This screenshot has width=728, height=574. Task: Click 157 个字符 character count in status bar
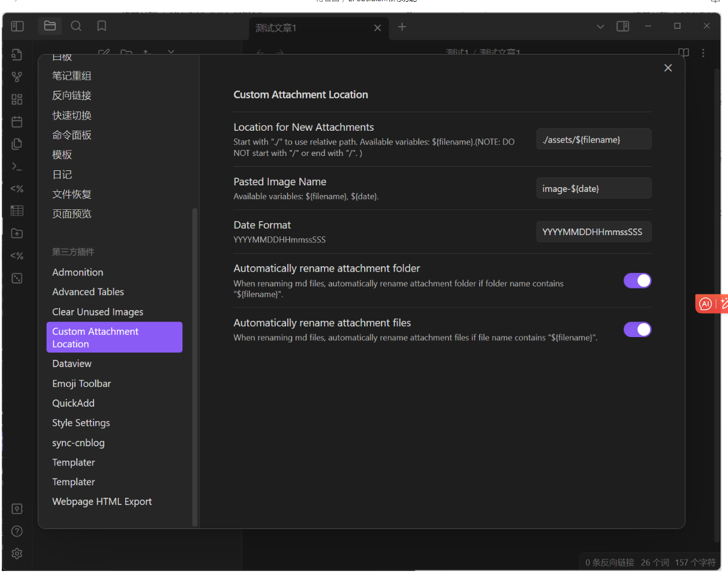pos(695,563)
